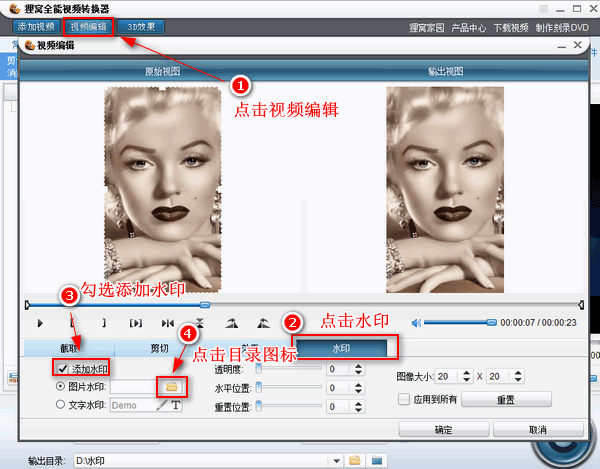This screenshot has height=469, width=600.
Task: Toggle the 添加水印 checkbox
Action: click(62, 369)
